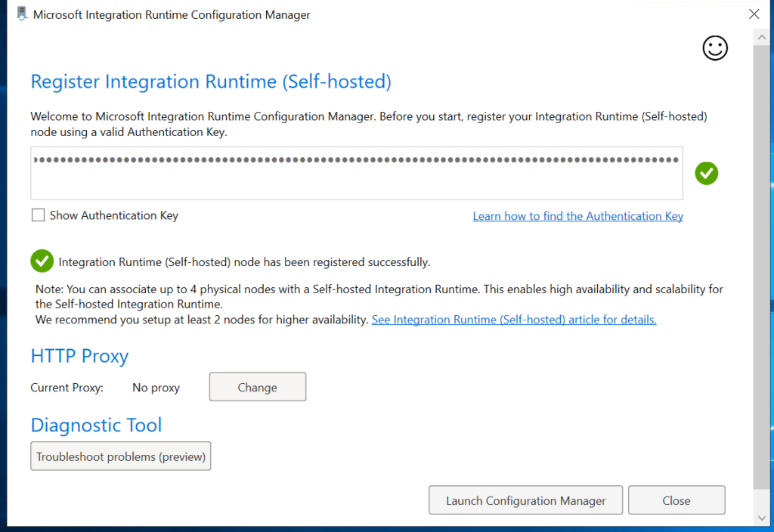Enable the Show Authentication Key checkbox
The image size is (774, 532).
pos(38,215)
